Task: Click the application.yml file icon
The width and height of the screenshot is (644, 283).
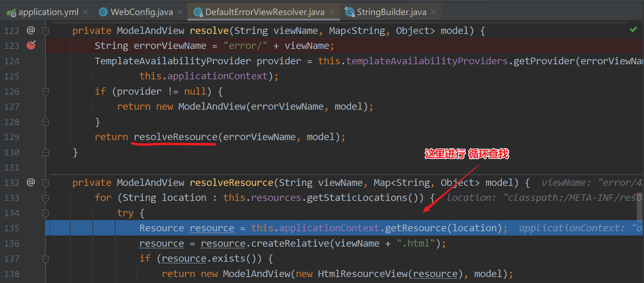Action: [11, 13]
